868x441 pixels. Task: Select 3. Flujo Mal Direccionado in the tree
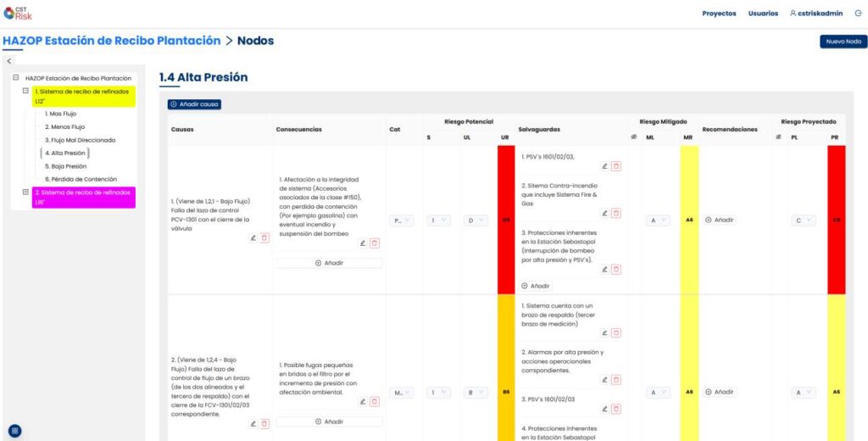(81, 140)
